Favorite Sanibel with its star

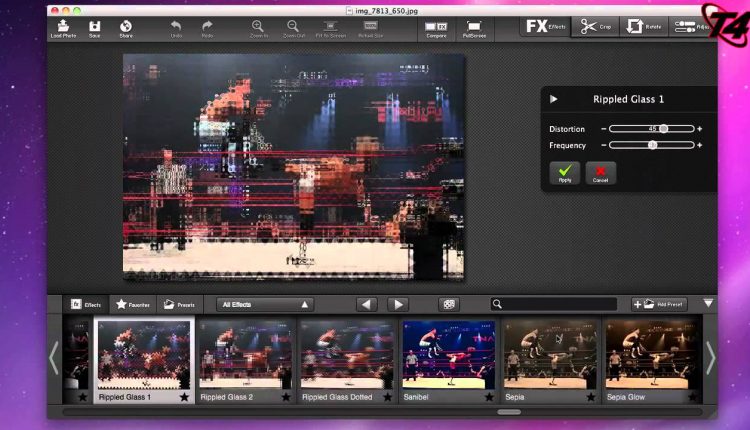(489, 397)
